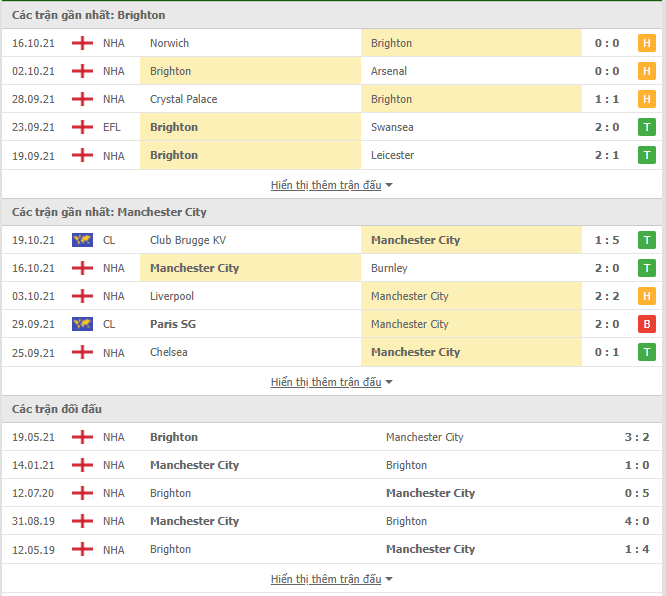Click the Champions League flag icon for Club Brugge match
Image resolution: width=666 pixels, height=596 pixels.
click(82, 240)
